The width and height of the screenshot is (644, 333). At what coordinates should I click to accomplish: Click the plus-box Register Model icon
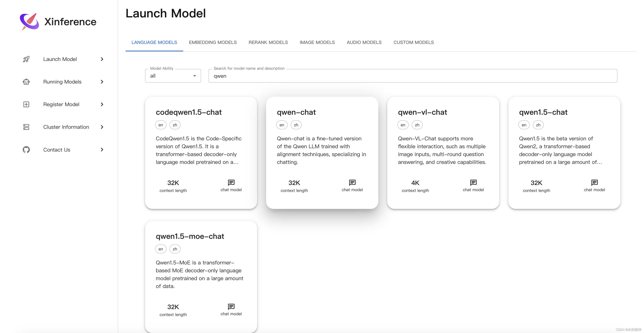tap(26, 104)
